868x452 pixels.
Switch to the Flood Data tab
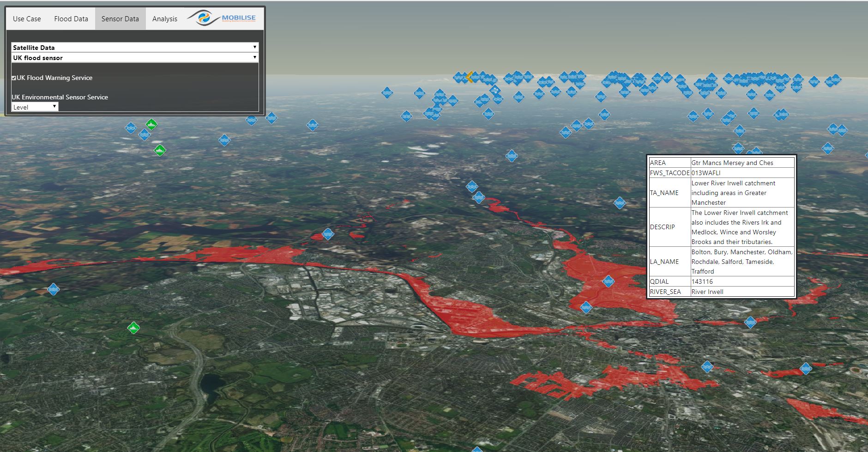coord(71,19)
